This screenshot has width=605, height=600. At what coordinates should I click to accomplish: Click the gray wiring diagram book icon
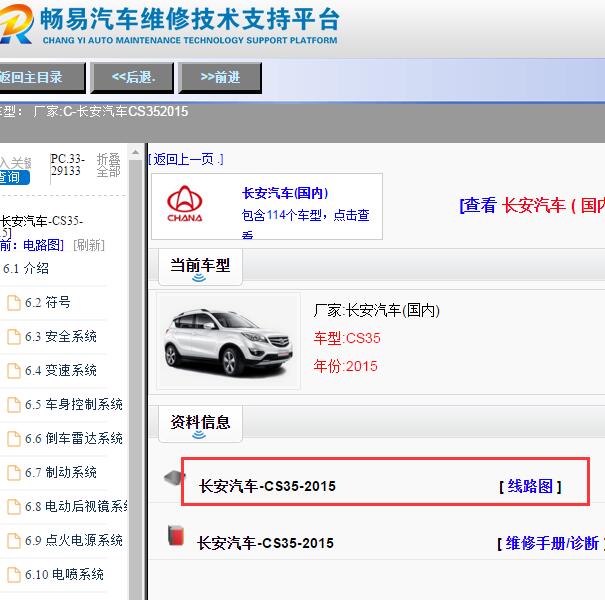pos(173,478)
